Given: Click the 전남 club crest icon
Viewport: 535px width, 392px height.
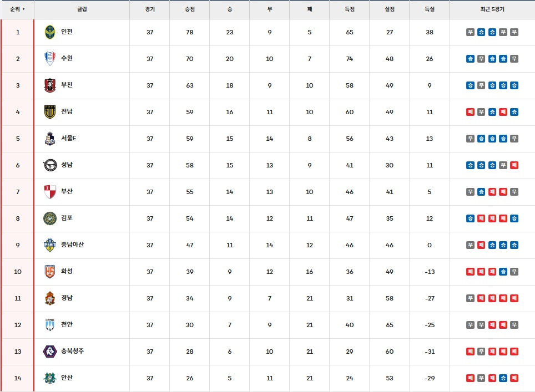Looking at the screenshot, I should [x=50, y=112].
